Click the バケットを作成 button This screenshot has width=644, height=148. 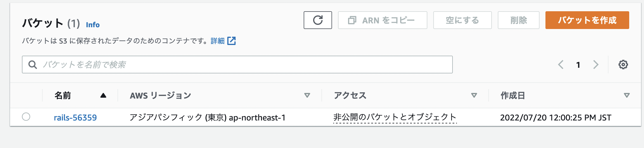click(x=587, y=20)
